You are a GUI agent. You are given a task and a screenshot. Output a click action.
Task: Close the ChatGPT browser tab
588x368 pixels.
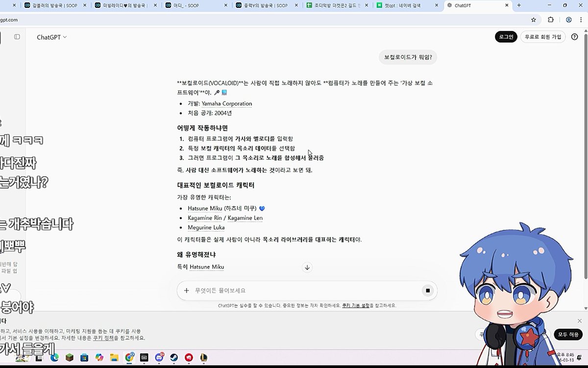tap(506, 5)
